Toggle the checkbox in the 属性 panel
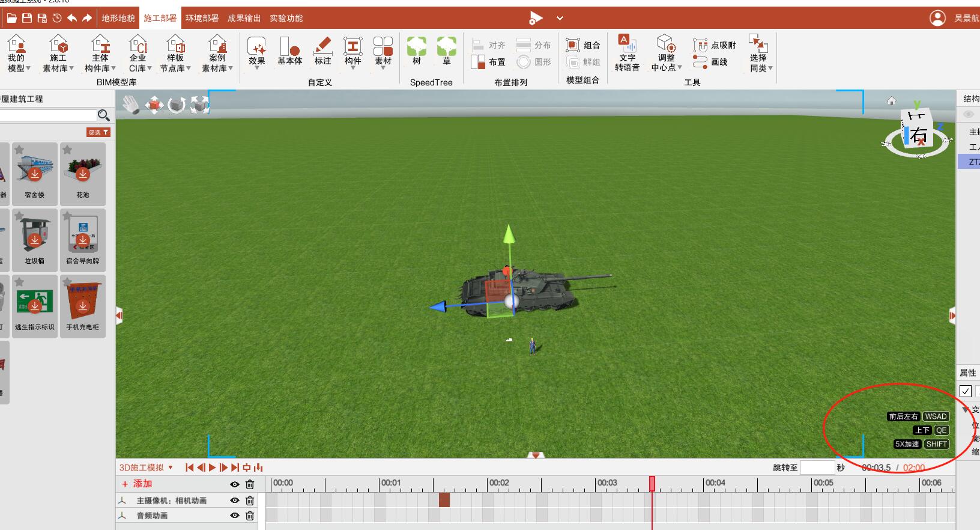Viewport: 980px width, 530px height. coord(966,391)
